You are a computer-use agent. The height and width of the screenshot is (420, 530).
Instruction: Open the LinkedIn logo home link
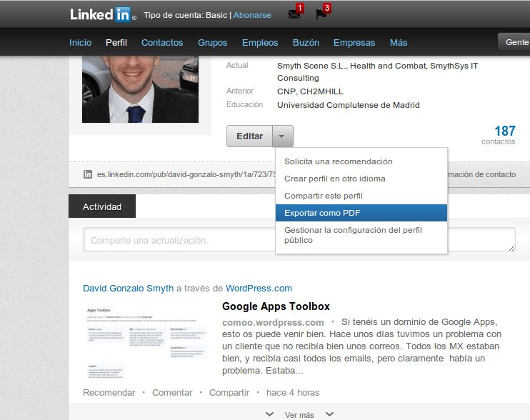(x=103, y=14)
